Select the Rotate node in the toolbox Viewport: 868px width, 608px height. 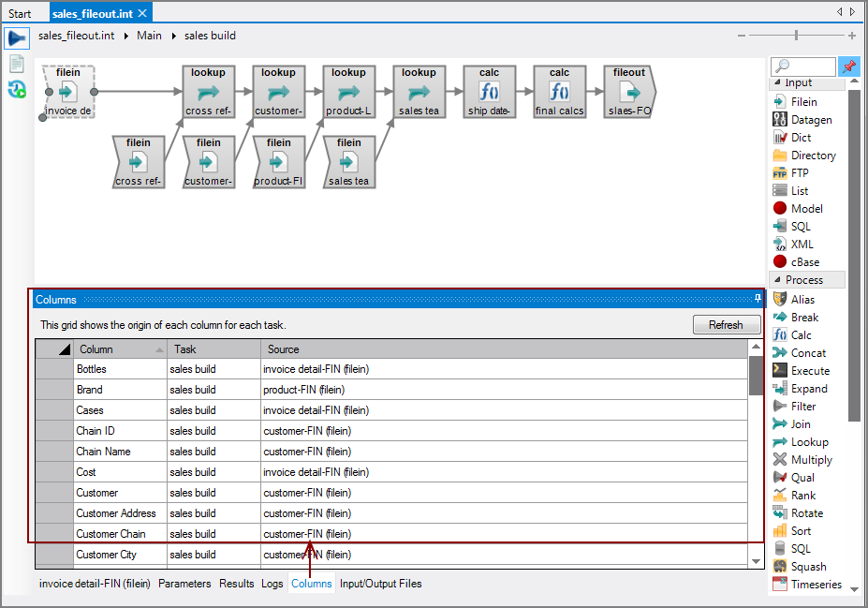point(806,512)
